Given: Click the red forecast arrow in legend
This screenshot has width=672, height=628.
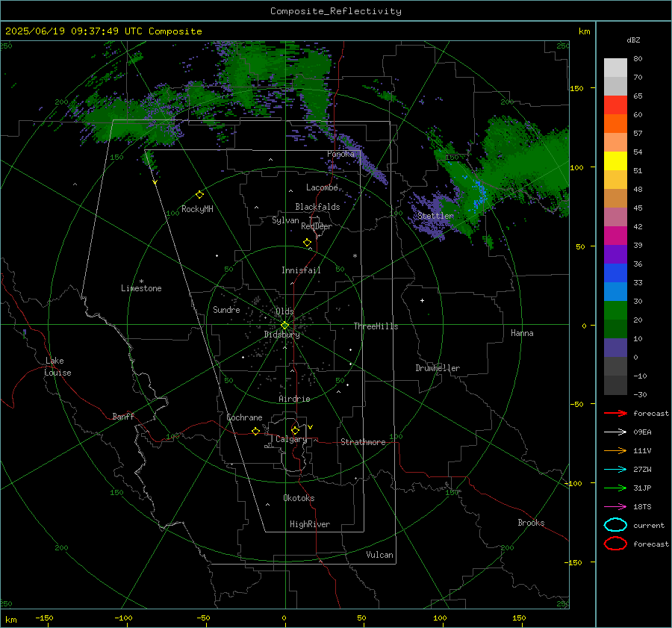Looking at the screenshot, I should point(615,413).
